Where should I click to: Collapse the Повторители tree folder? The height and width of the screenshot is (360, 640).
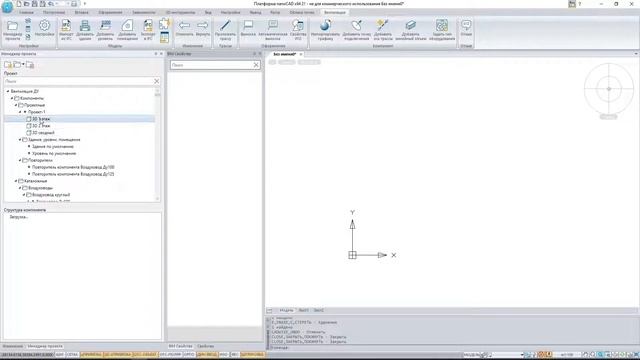click(20, 160)
